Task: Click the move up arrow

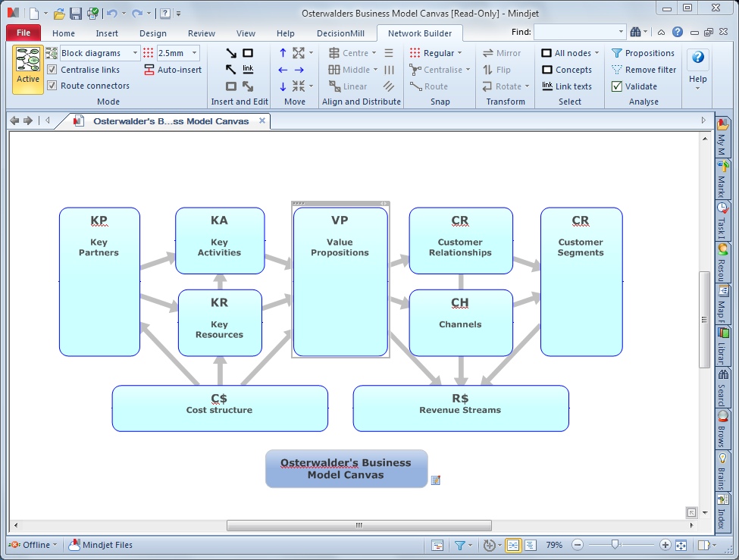Action: point(283,53)
